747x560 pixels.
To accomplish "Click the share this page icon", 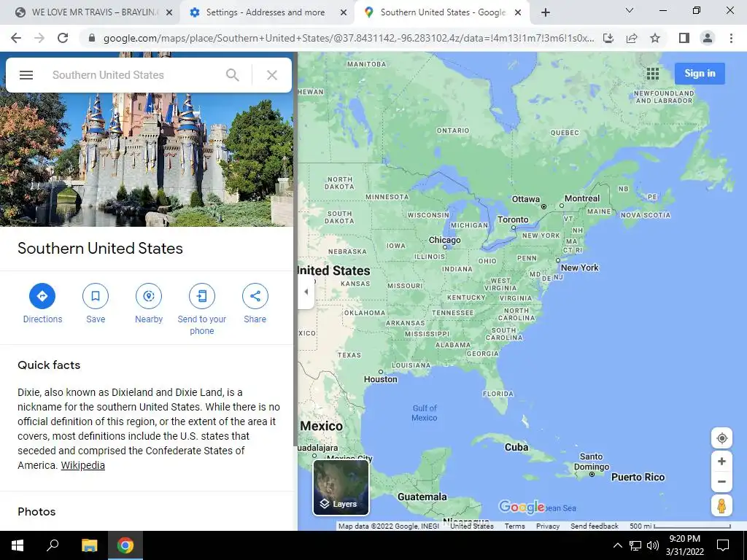I will (x=632, y=38).
